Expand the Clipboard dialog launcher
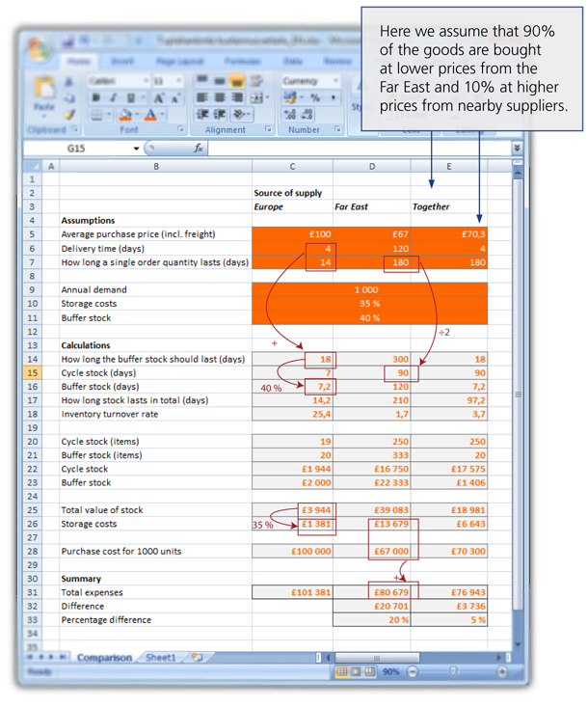 point(75,129)
